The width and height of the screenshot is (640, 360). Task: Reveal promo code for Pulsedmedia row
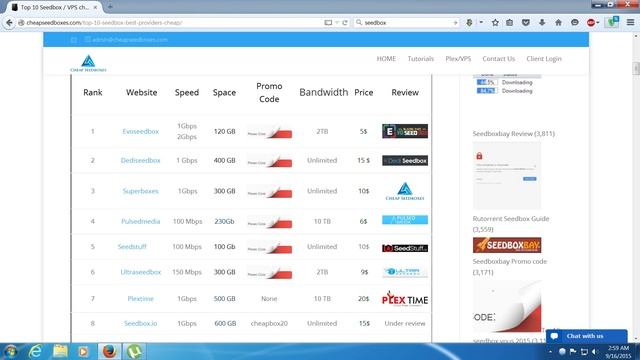(x=269, y=222)
